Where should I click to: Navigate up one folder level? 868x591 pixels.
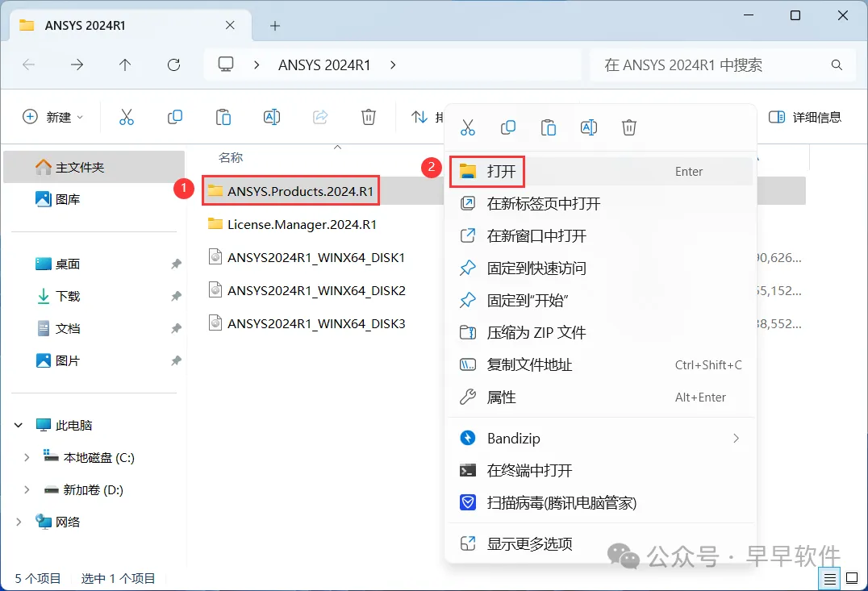coord(125,65)
